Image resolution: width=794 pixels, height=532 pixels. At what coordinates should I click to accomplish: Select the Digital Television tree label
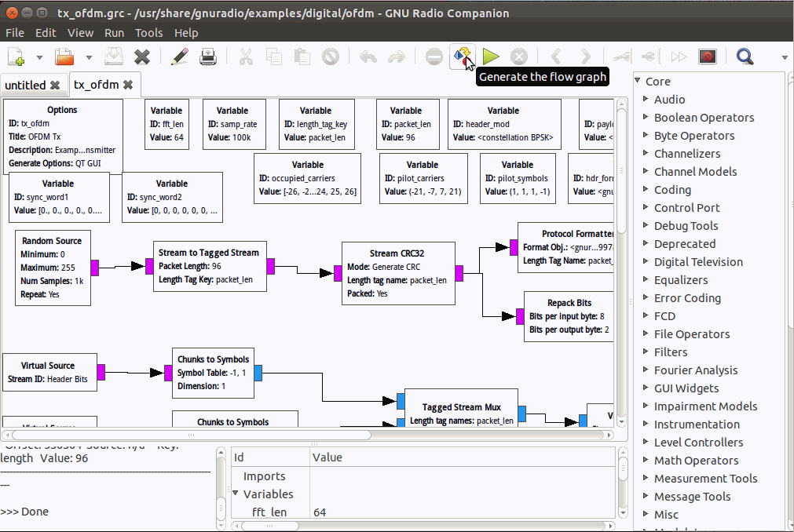pyautogui.click(x=698, y=262)
